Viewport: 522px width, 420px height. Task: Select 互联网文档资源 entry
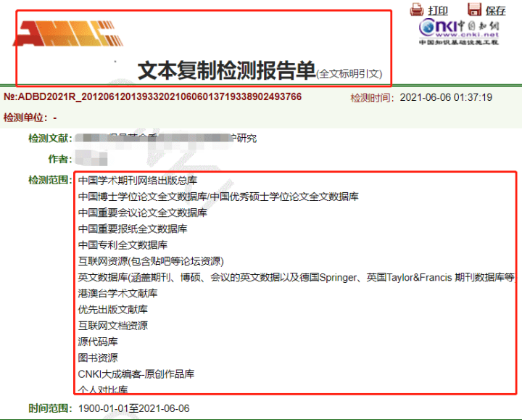(112, 326)
